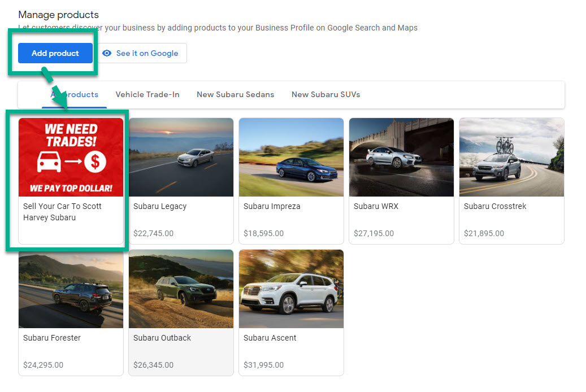Click the Subaru Crosstrek product photo
The image size is (586, 392).
pyautogui.click(x=511, y=157)
